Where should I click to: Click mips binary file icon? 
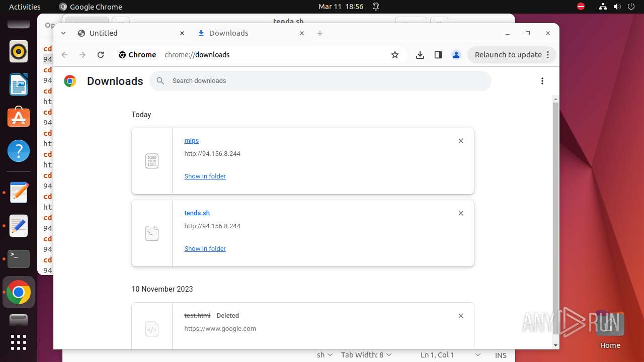pos(152,161)
